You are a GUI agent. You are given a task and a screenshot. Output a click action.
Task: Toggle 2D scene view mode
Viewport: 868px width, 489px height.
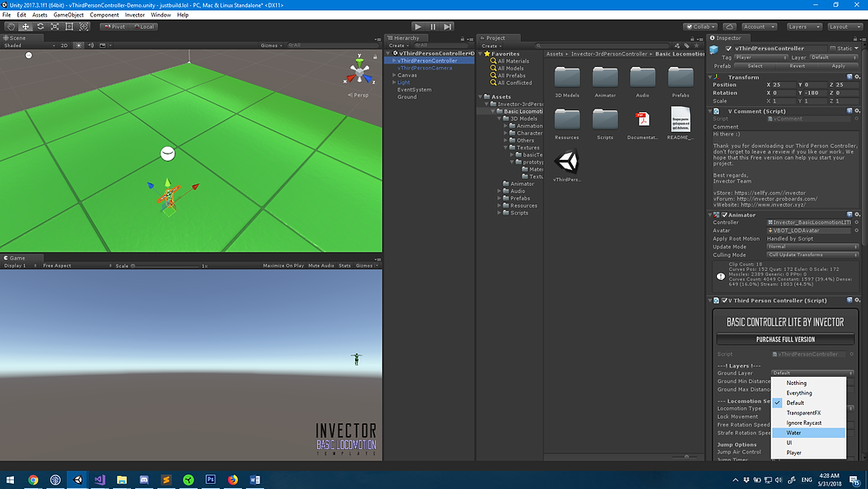[x=64, y=45]
